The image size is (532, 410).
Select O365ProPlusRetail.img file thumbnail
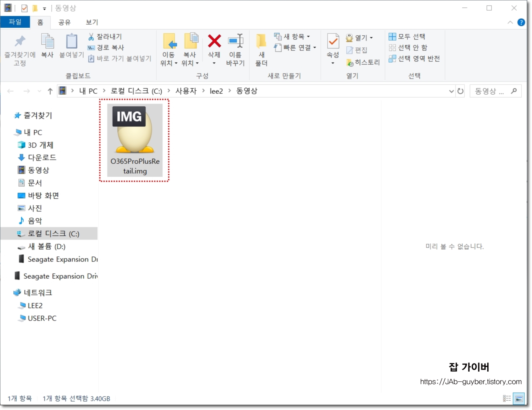pyautogui.click(x=135, y=140)
